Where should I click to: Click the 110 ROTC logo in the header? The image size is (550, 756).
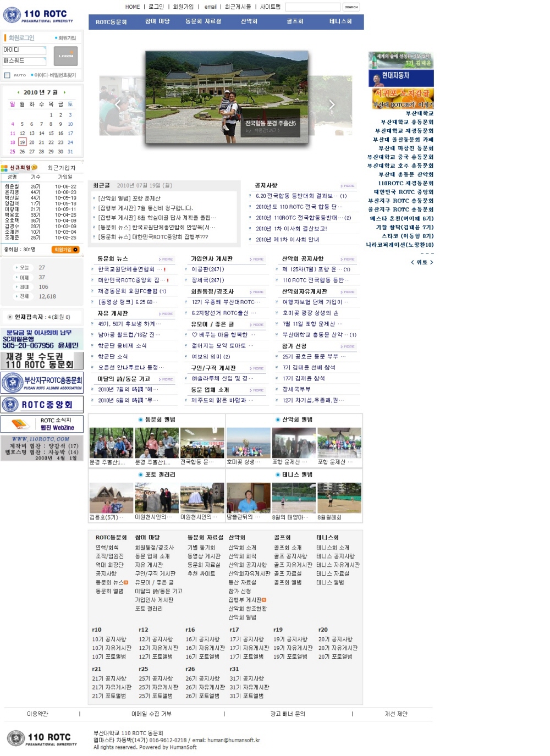38,15
